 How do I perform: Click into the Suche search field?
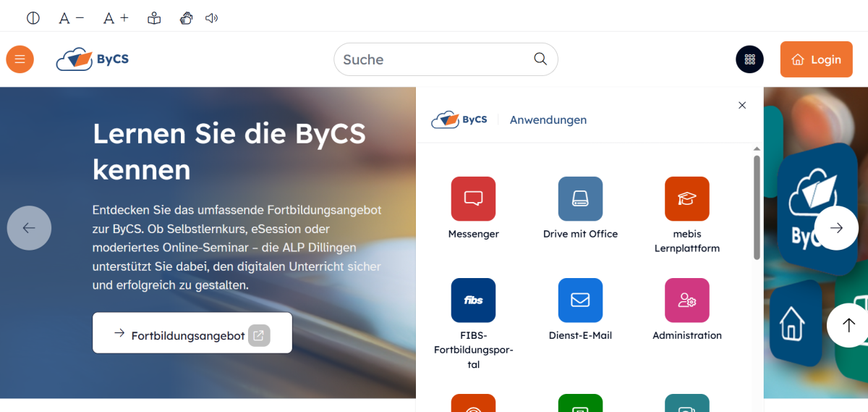pos(434,59)
